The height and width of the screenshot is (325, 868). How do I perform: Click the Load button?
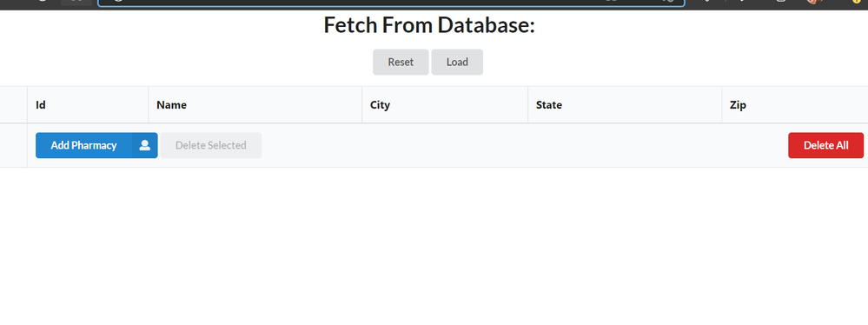point(457,62)
